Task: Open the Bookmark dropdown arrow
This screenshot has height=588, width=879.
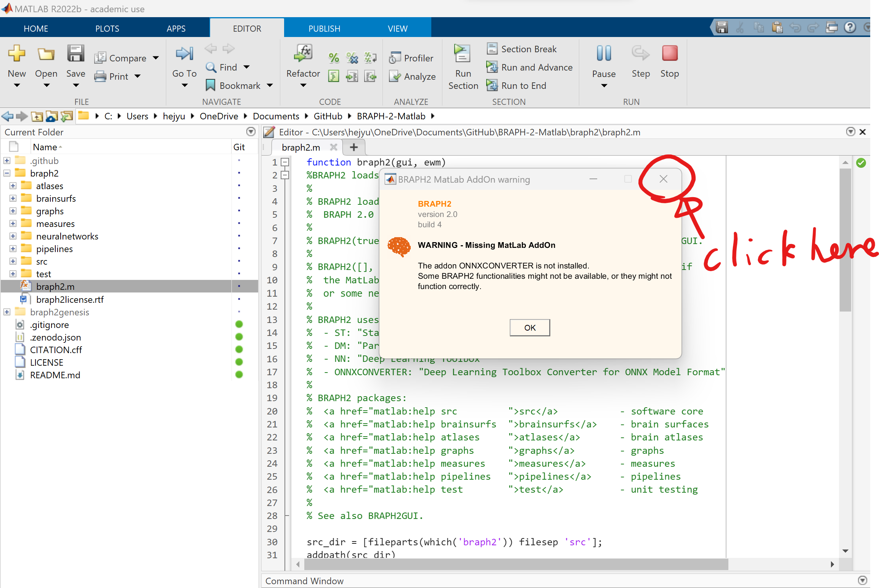Action: coord(270,85)
